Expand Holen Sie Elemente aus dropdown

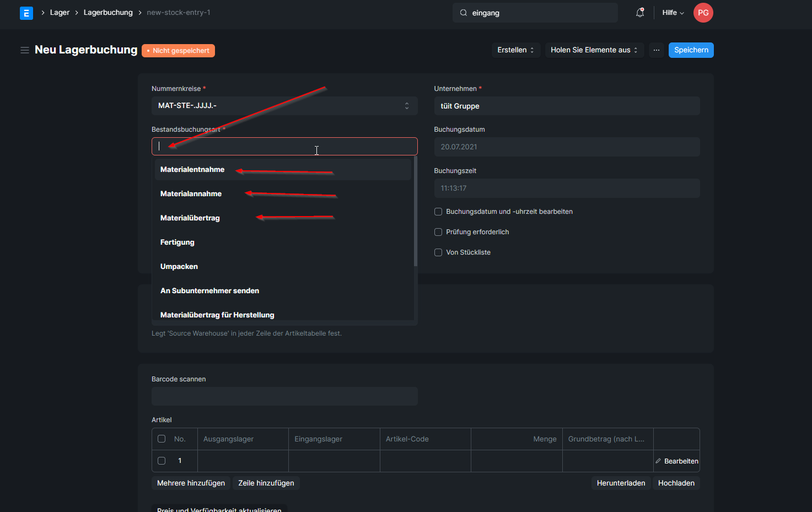[594, 50]
